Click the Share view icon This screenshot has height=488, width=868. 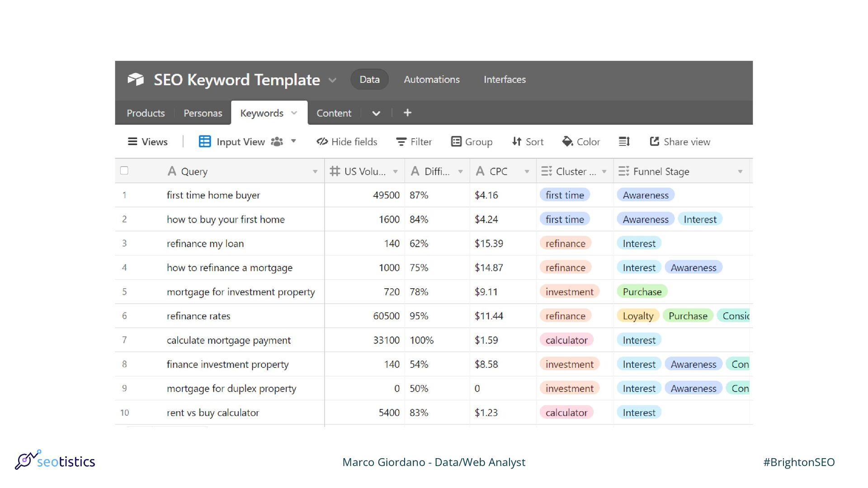click(x=654, y=142)
